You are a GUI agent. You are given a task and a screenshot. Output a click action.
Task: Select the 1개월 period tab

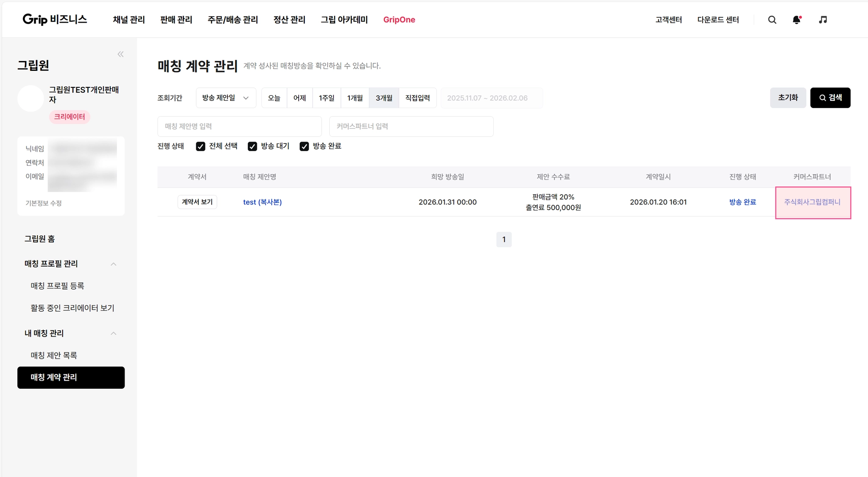click(355, 98)
